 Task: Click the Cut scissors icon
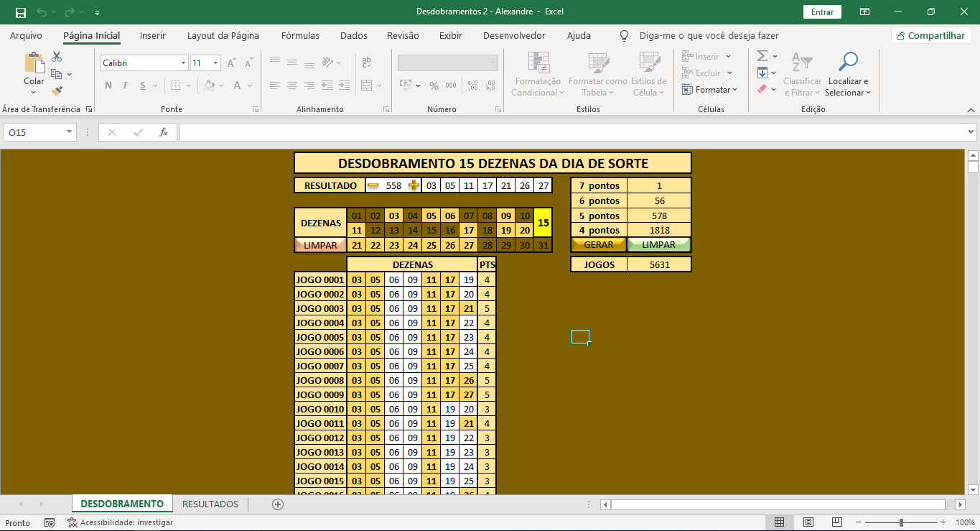57,57
